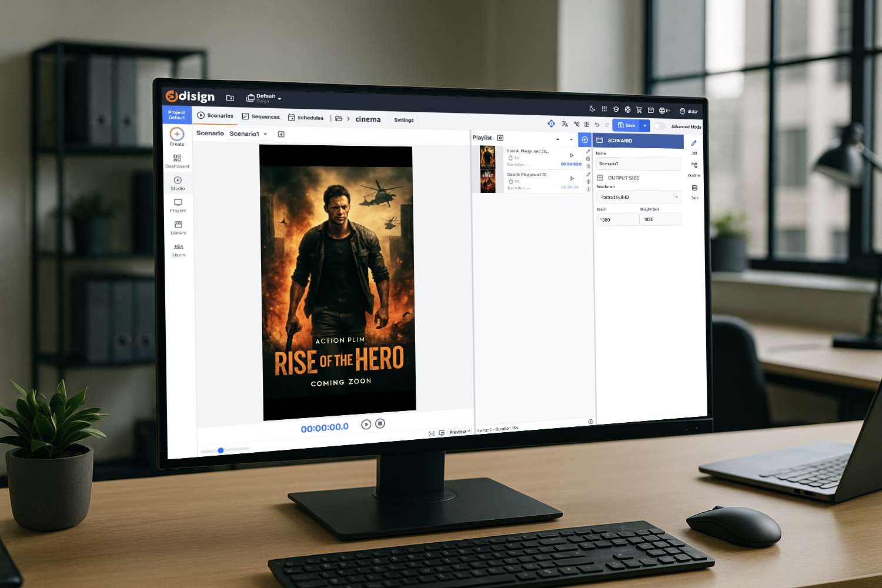The width and height of the screenshot is (882, 588).
Task: Open the Create menu in sidebar
Action: pyautogui.click(x=177, y=135)
